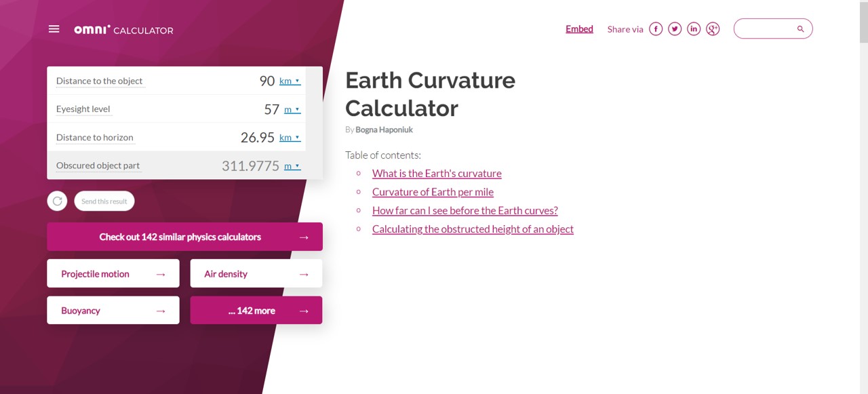Click the Earth Curvature Calculator heading
Screen dimensions: 868x394
click(x=430, y=94)
